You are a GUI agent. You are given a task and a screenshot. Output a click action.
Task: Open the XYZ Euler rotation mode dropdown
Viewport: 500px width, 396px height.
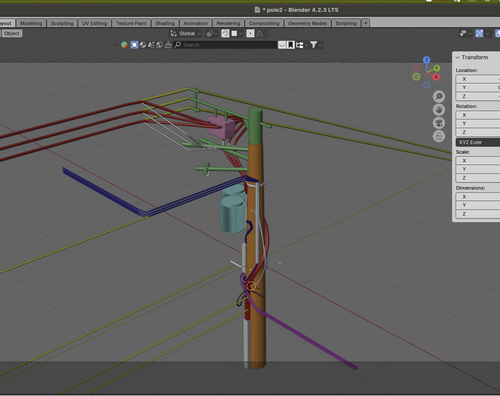point(478,142)
